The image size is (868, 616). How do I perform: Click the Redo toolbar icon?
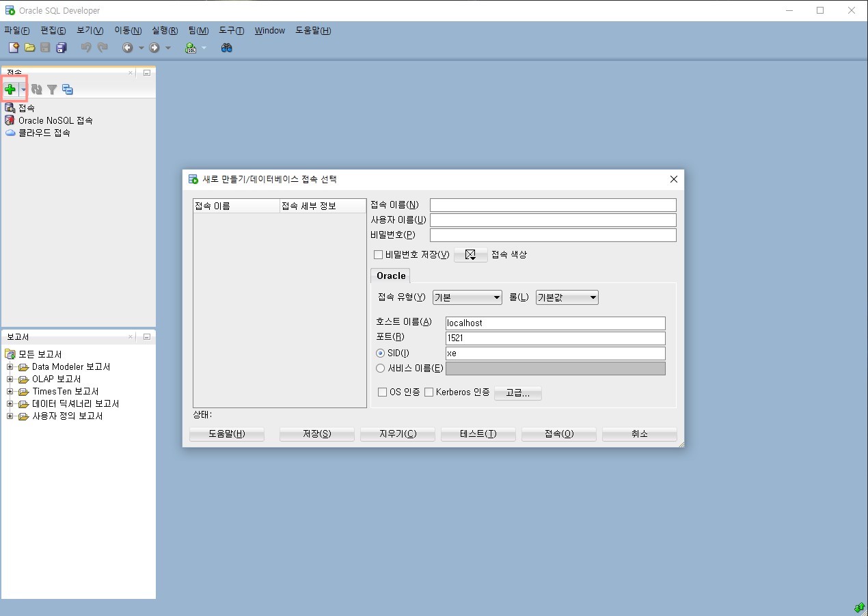click(103, 48)
